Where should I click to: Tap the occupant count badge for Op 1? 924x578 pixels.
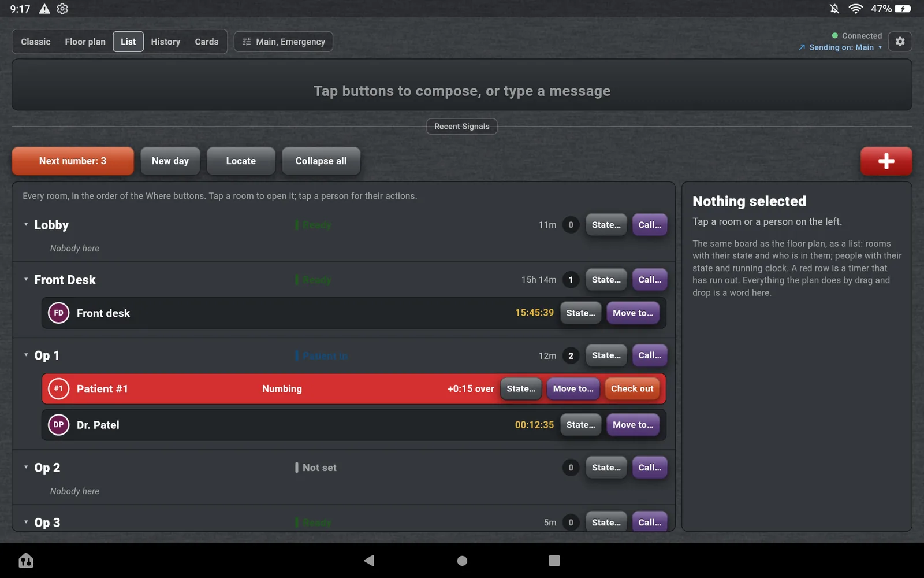click(571, 355)
